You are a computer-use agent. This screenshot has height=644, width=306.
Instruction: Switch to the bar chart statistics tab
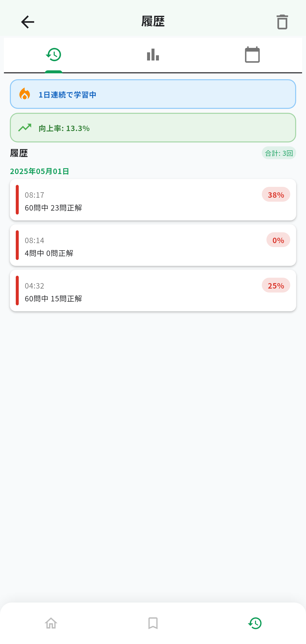click(x=153, y=55)
